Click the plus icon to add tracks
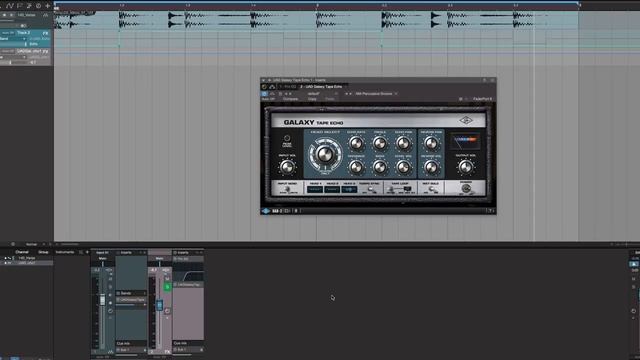 tap(47, 6)
